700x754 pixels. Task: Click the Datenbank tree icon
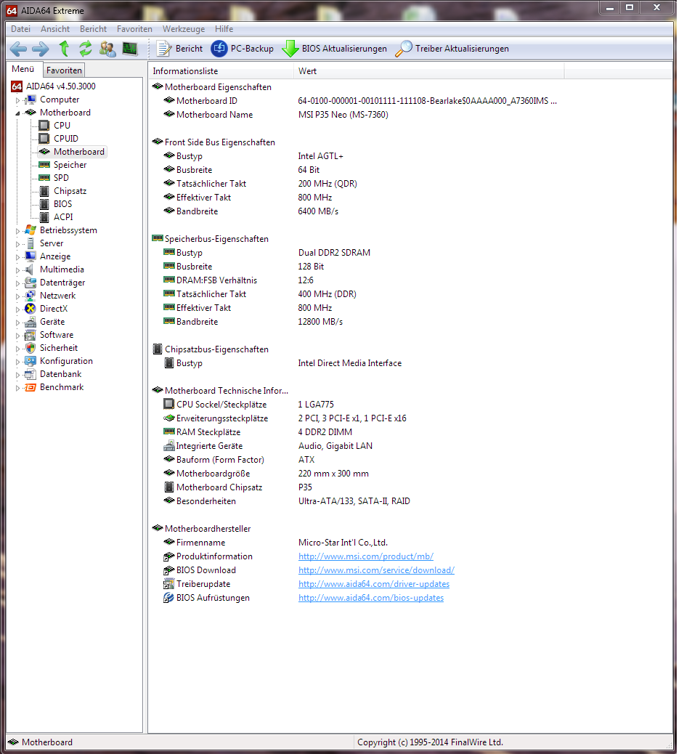(x=30, y=374)
